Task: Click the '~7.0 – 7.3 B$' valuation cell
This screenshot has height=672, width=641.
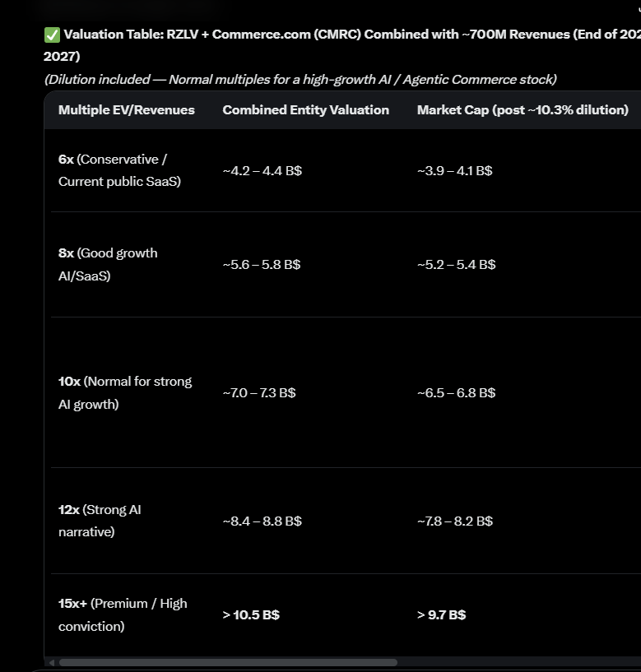Action: (x=259, y=392)
